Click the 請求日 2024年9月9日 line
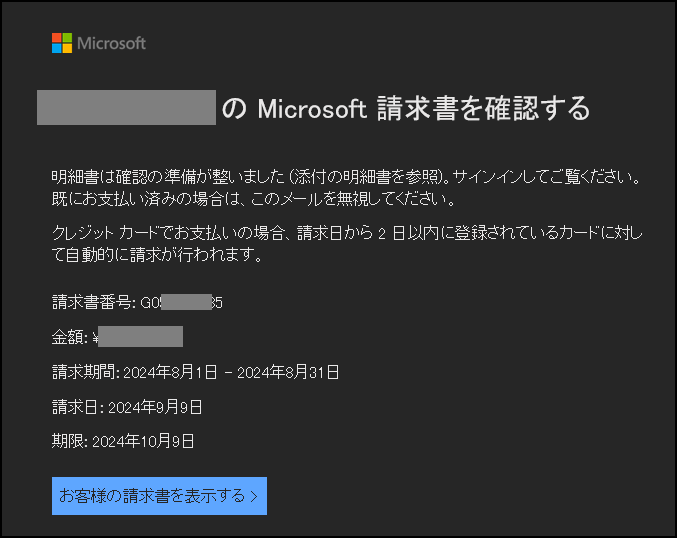Viewport: 677px width, 538px height. pos(127,407)
